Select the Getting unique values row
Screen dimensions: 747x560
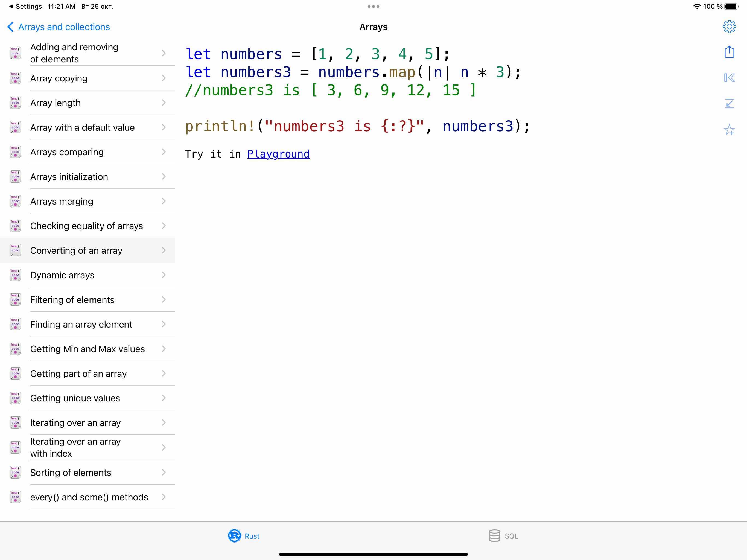[x=87, y=398]
